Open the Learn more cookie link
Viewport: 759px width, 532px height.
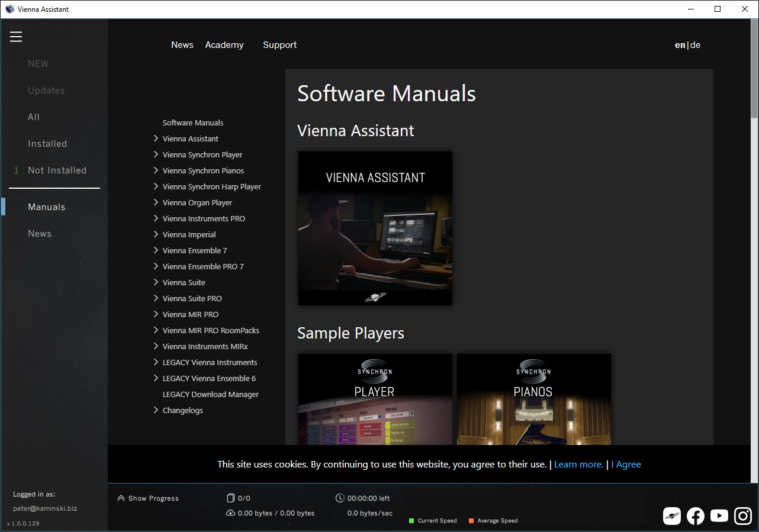point(578,465)
